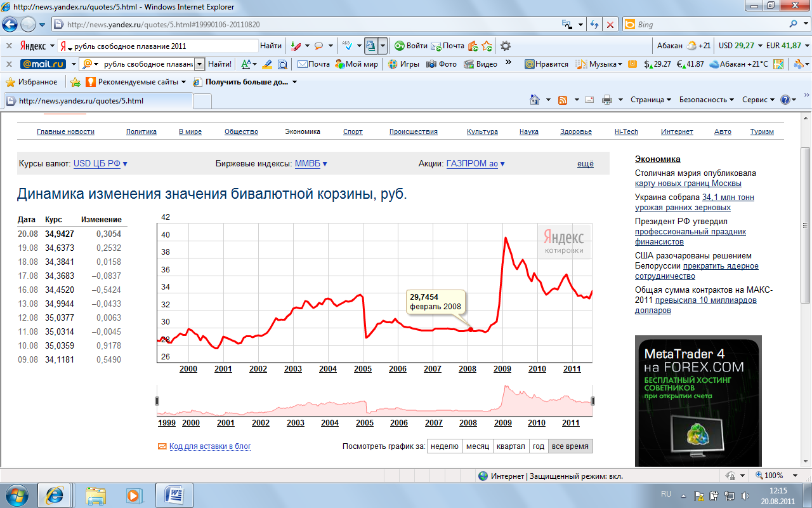Open the Hi-Tech news section
The height and width of the screenshot is (508, 812).
click(x=626, y=131)
